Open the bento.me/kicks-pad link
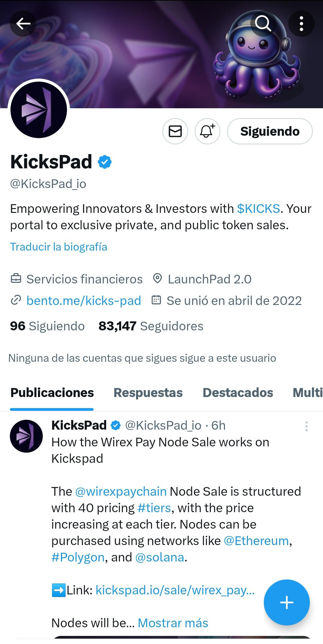 pyautogui.click(x=84, y=301)
